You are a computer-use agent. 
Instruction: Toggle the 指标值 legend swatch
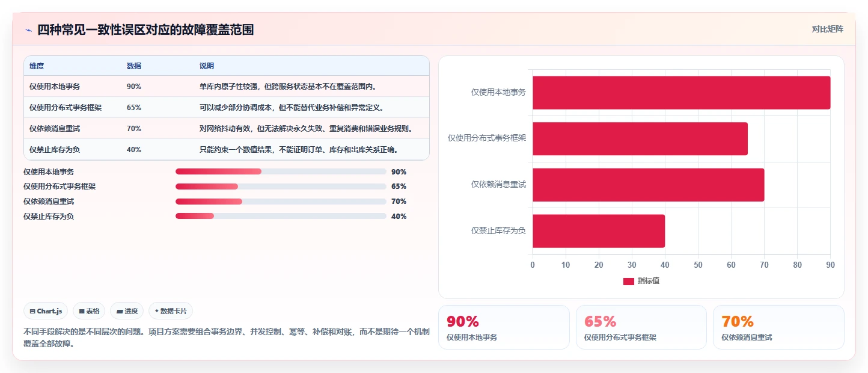pyautogui.click(x=628, y=282)
